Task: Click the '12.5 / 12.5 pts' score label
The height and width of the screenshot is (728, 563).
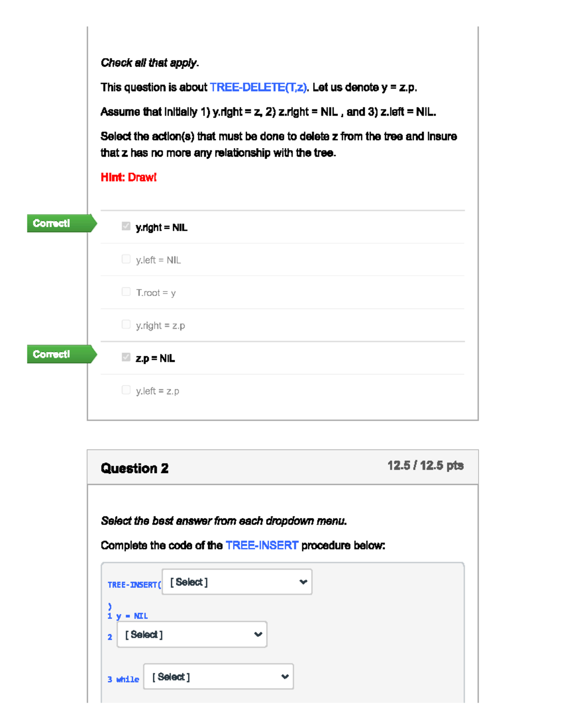Action: (425, 465)
